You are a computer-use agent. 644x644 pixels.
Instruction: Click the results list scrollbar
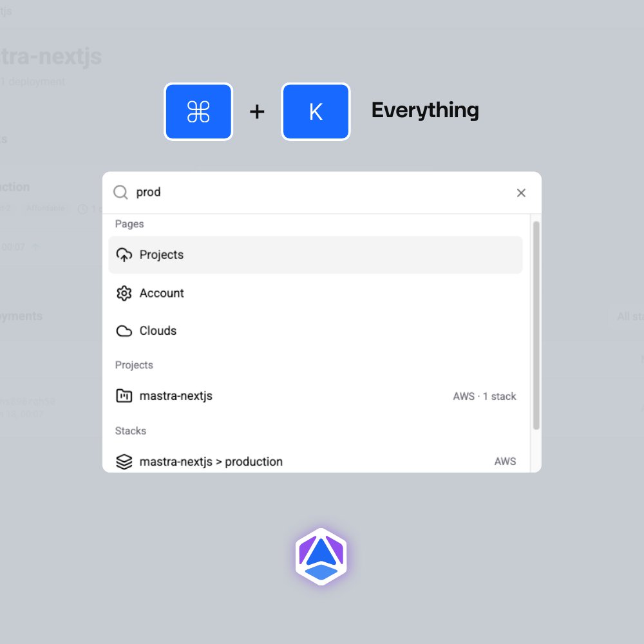click(x=536, y=325)
